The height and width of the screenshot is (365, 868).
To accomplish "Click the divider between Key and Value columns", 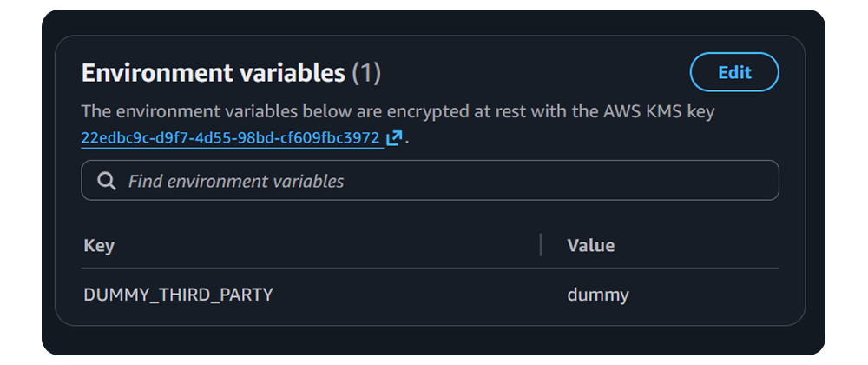I will click(x=541, y=246).
